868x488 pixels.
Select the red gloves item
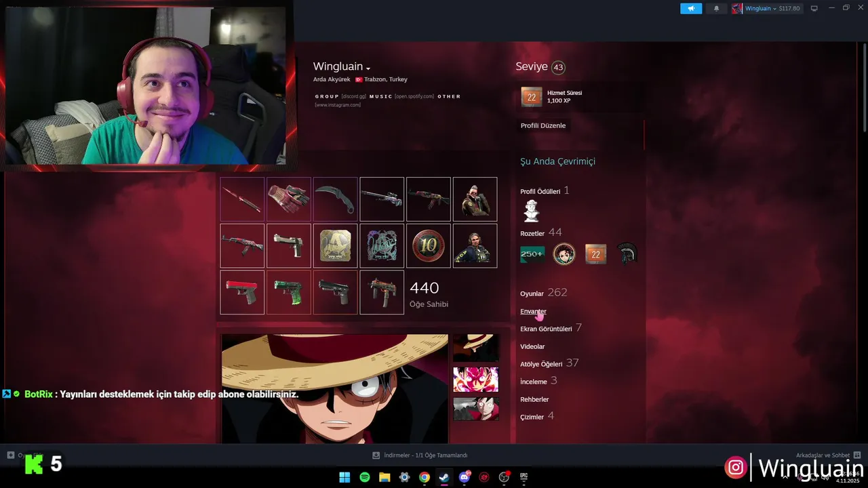pos(289,199)
